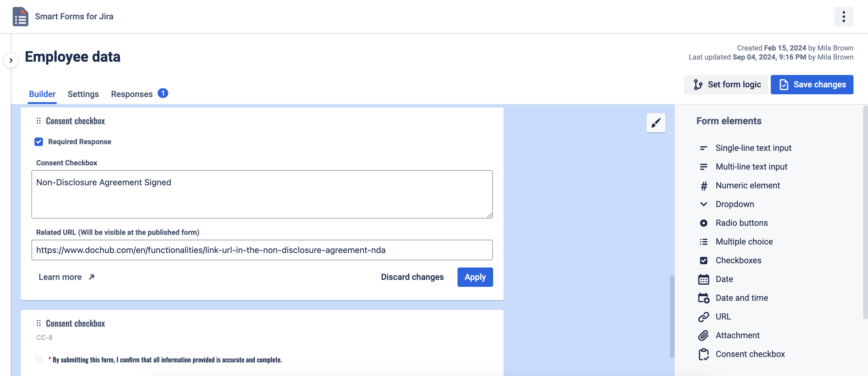868x376 pixels.
Task: Switch to the Builder tab
Action: click(x=42, y=94)
